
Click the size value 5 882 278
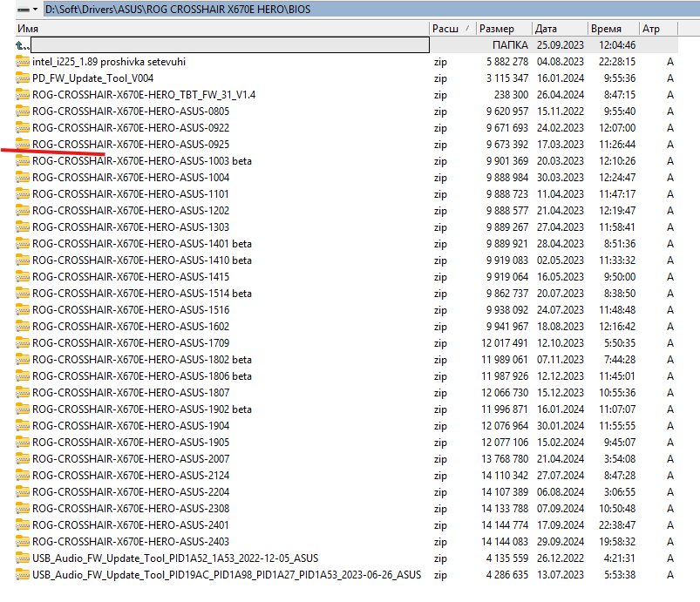coord(507,62)
